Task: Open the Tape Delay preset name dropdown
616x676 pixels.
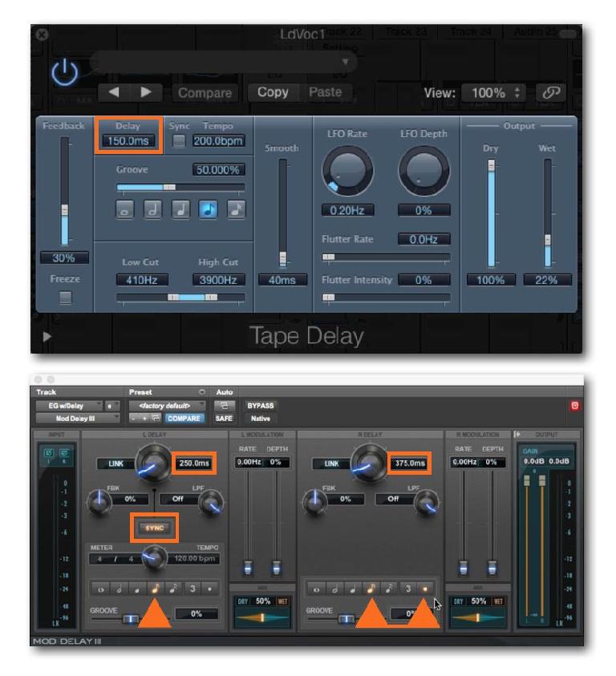Action: click(x=224, y=62)
